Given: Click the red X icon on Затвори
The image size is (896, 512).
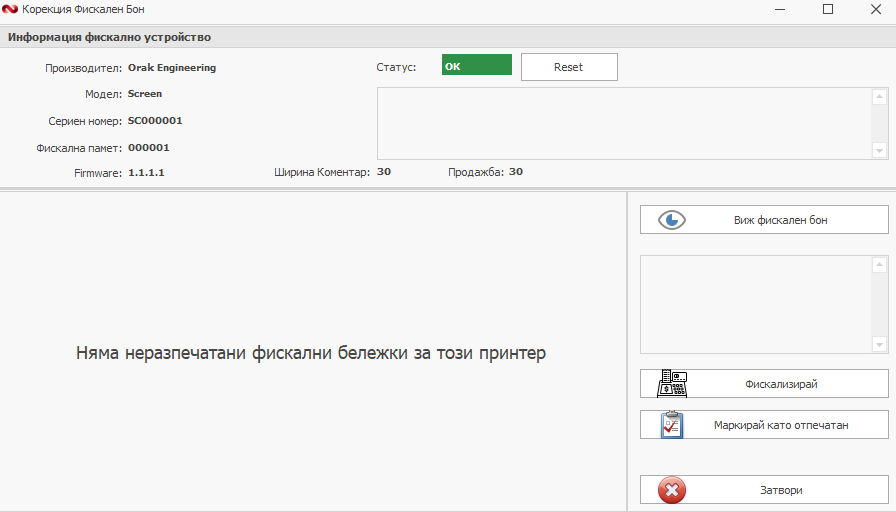Looking at the screenshot, I should 672,490.
